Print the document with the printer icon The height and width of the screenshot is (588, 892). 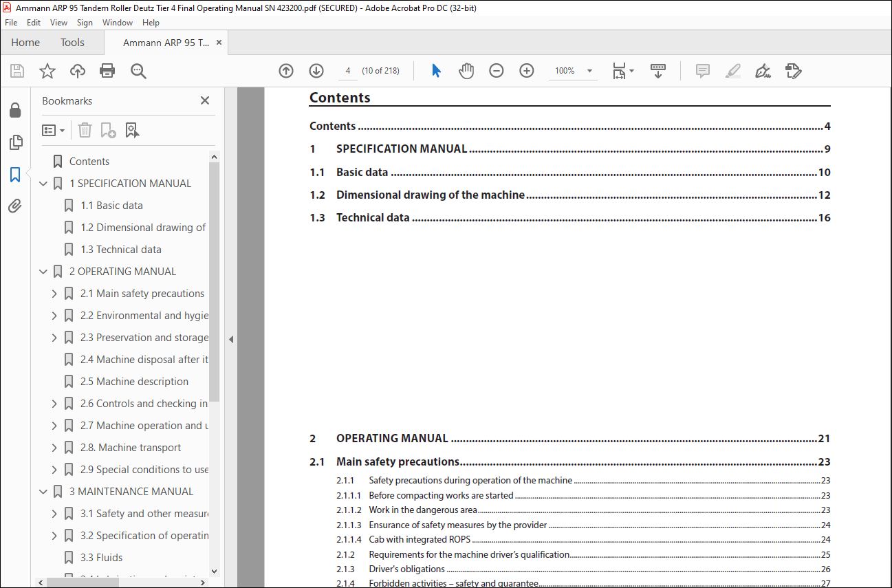[107, 71]
